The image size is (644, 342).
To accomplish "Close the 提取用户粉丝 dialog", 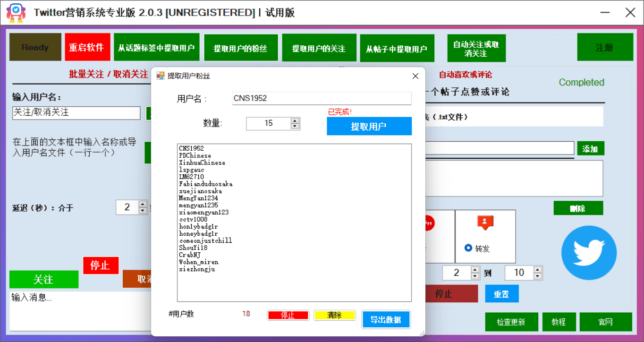I will tap(415, 76).
